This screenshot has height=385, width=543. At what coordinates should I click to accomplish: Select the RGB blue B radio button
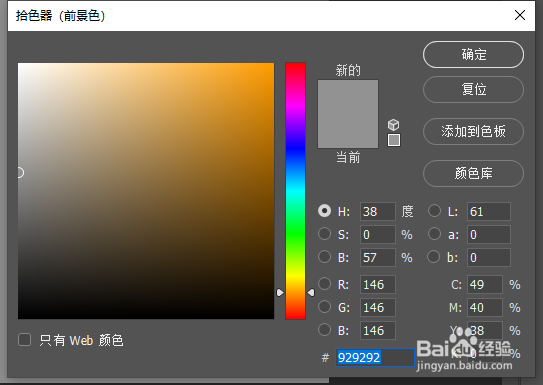pyautogui.click(x=324, y=330)
